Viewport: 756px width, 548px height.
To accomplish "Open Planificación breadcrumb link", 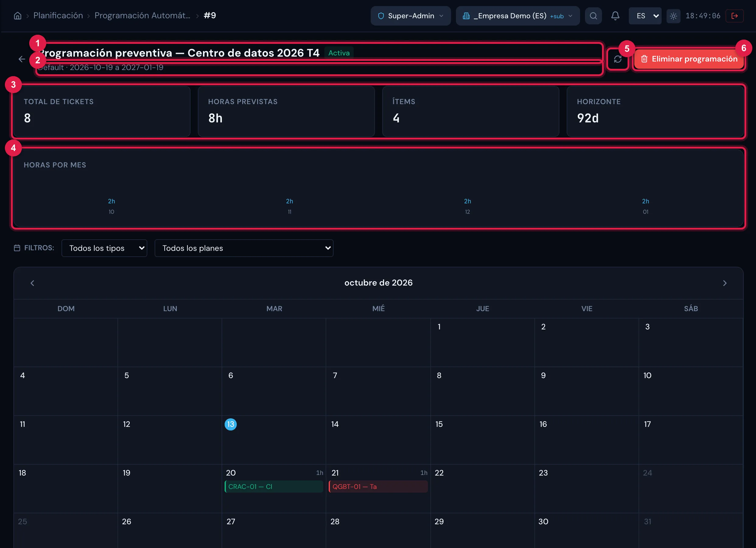I will click(x=58, y=15).
